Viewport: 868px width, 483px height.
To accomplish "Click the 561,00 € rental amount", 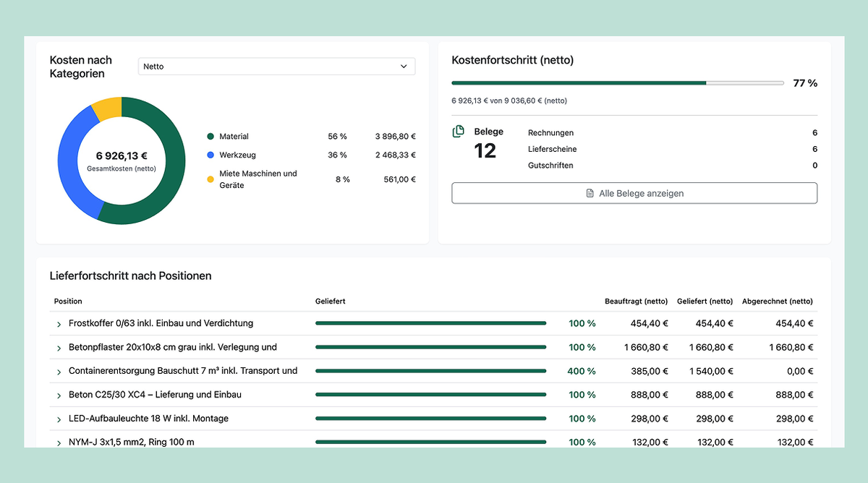I will pyautogui.click(x=399, y=179).
